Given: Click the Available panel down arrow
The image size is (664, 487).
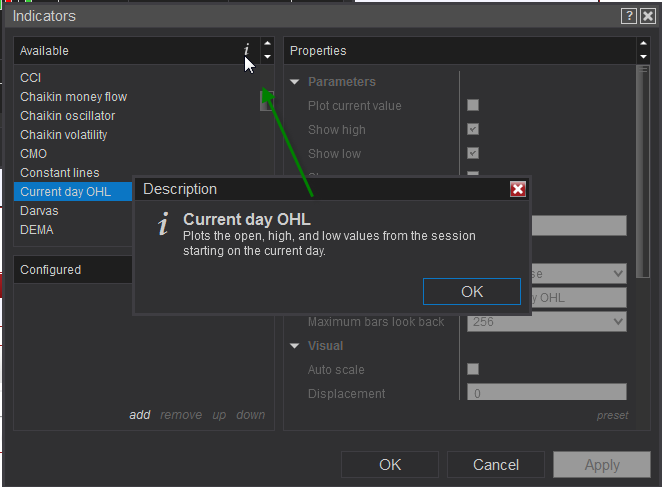Looking at the screenshot, I should point(267,57).
